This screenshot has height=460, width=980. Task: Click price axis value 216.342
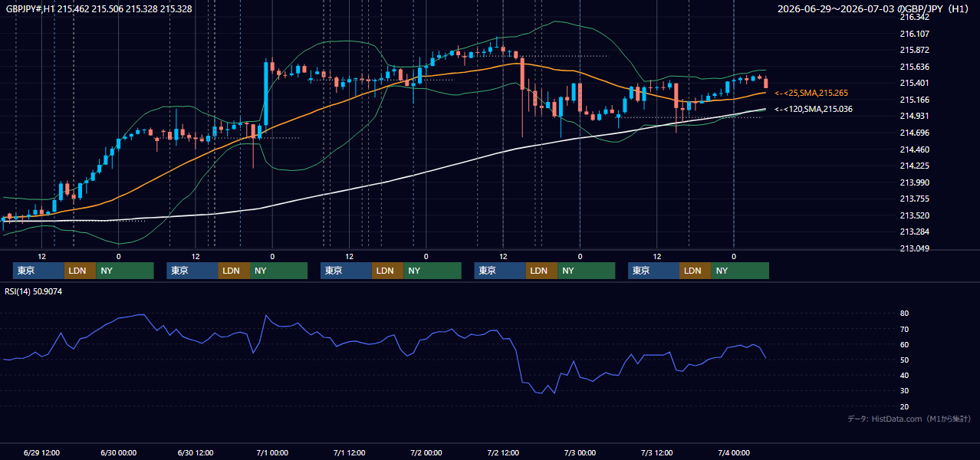[914, 17]
